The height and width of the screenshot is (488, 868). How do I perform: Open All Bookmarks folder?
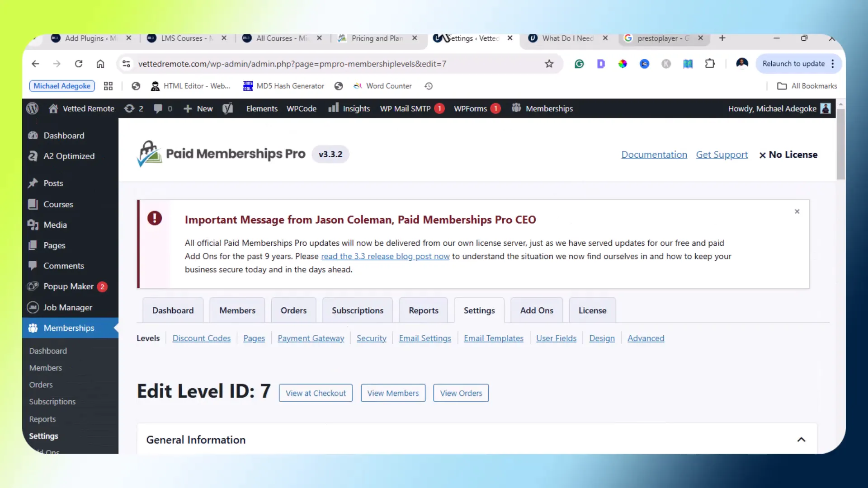[x=807, y=86]
